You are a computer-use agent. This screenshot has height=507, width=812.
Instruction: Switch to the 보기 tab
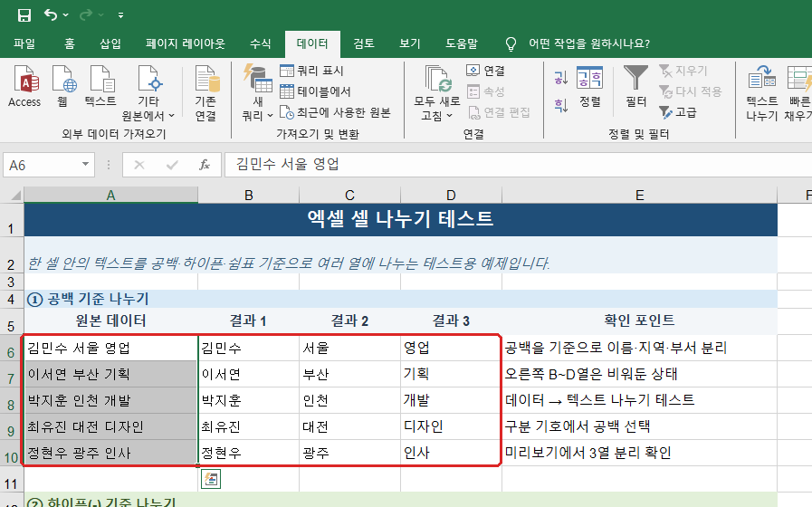tap(410, 43)
